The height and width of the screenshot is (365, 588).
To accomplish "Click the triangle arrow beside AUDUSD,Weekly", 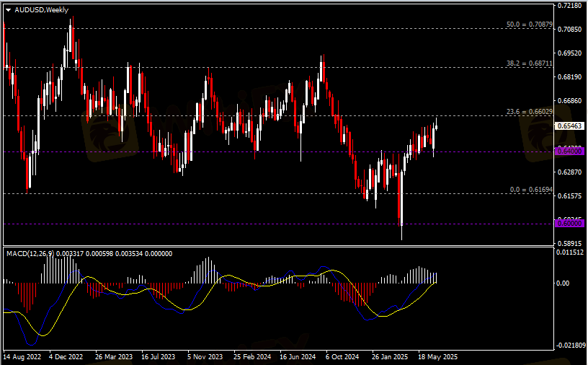I will 8,9.
